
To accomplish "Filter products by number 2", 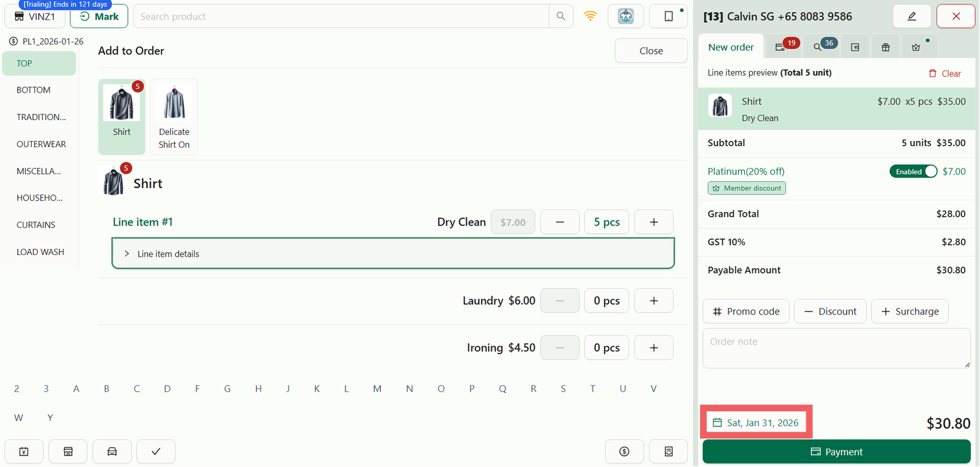I will point(17,389).
